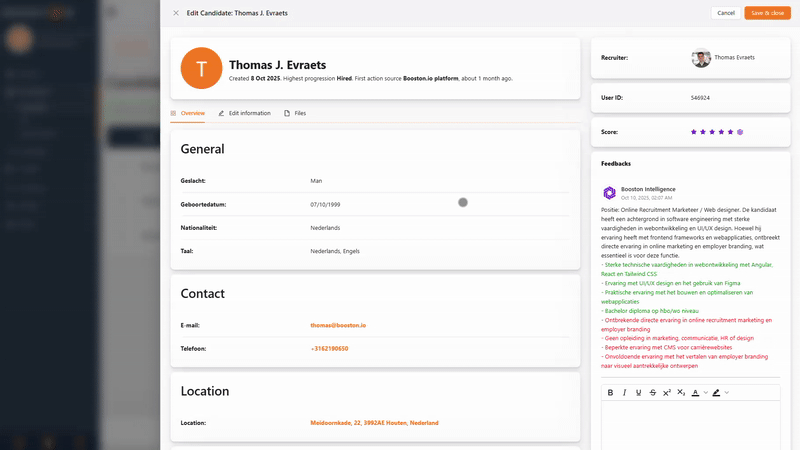Viewport: 800px width, 450px height.
Task: Switch to the Edit information tab
Action: 244,113
